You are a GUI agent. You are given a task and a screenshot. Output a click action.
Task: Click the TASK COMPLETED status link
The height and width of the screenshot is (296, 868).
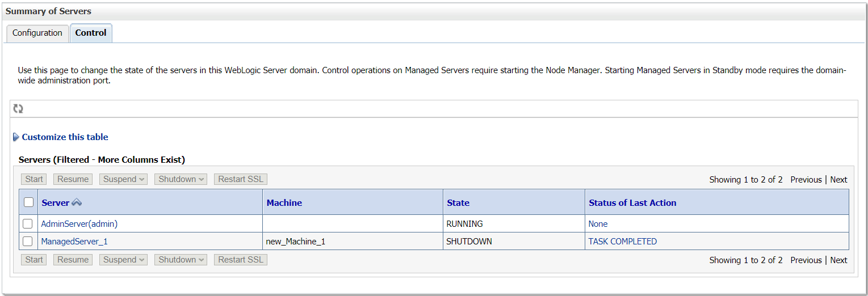(x=623, y=242)
